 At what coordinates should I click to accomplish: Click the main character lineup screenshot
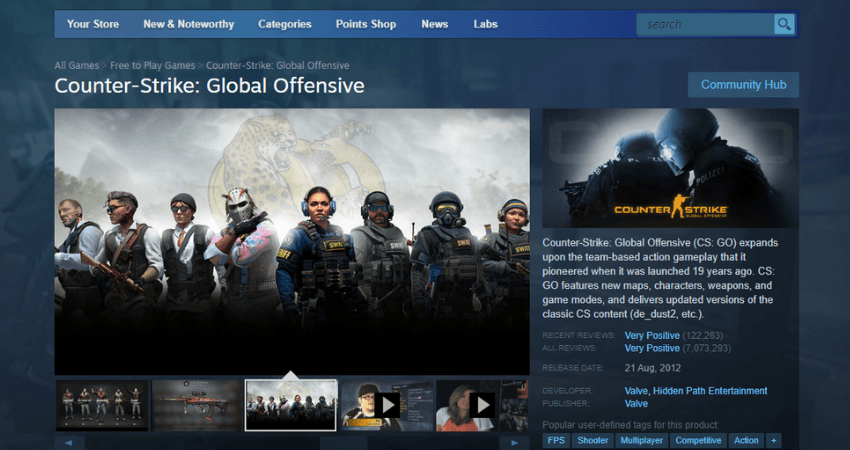coord(292,241)
